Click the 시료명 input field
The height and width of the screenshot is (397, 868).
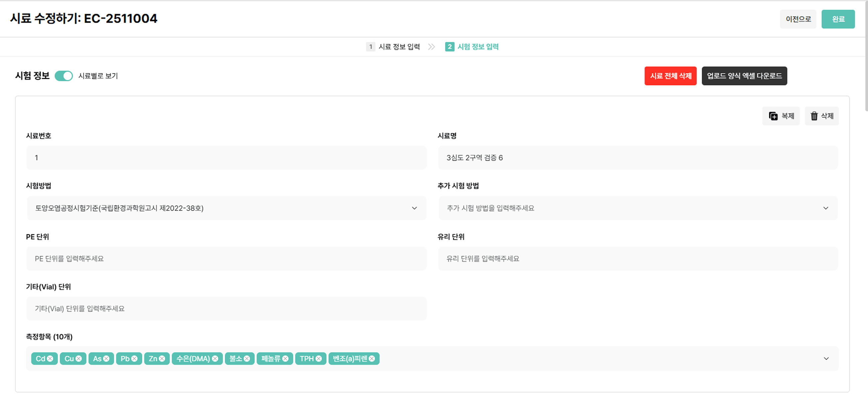(x=638, y=158)
